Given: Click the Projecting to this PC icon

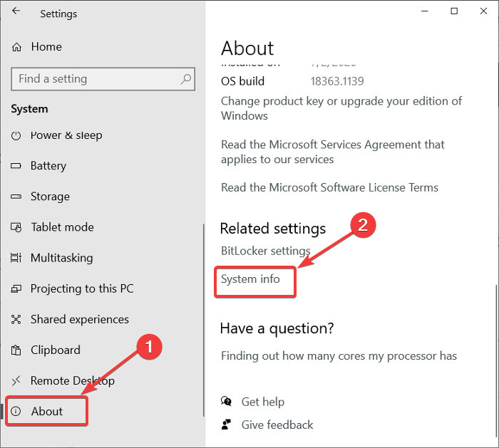Looking at the screenshot, I should click(16, 288).
